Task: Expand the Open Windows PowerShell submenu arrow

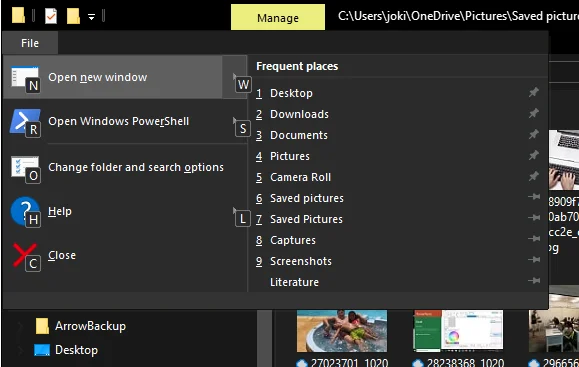Action: point(235,121)
